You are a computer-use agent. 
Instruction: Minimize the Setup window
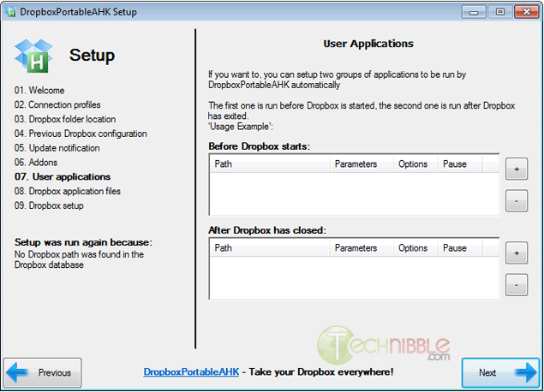(474, 12)
